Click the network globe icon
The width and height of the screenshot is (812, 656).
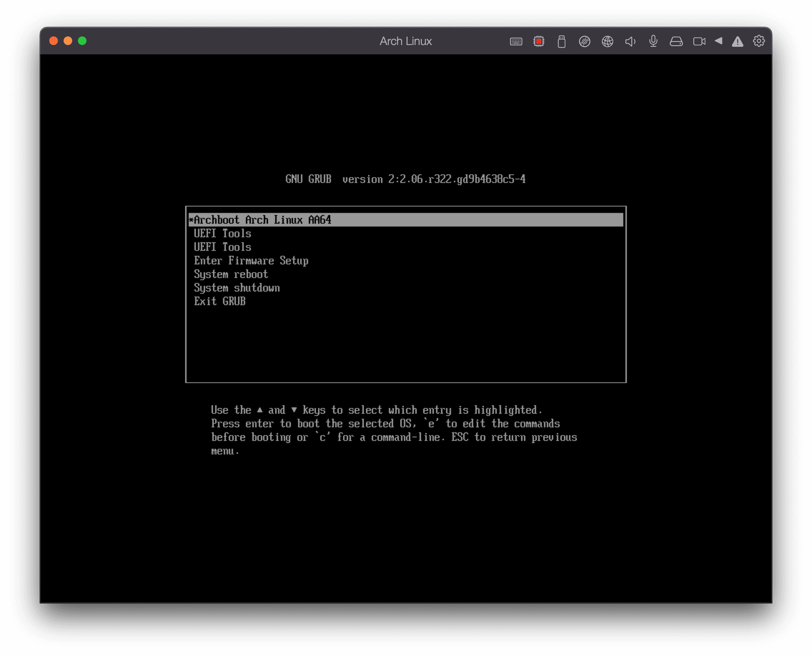(x=608, y=41)
